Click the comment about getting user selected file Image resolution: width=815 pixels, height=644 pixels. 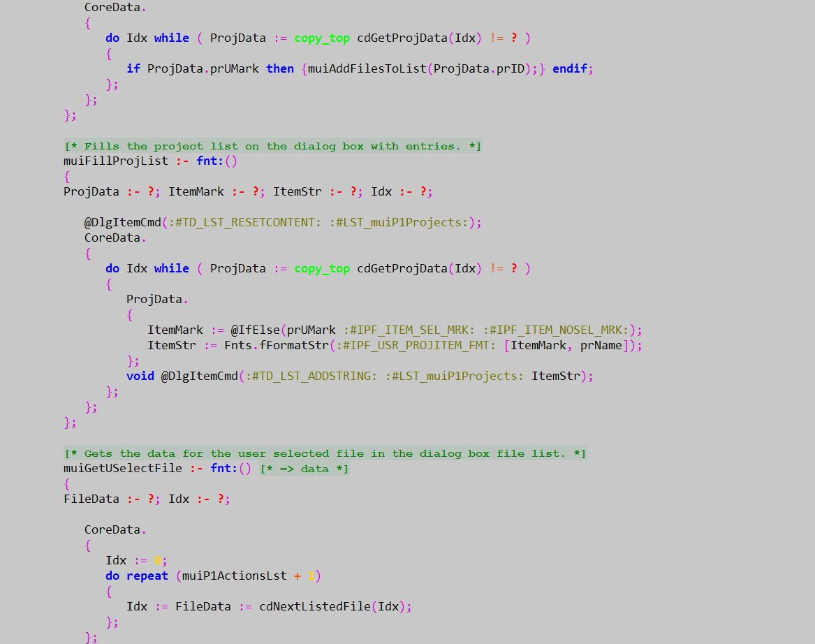[325, 453]
